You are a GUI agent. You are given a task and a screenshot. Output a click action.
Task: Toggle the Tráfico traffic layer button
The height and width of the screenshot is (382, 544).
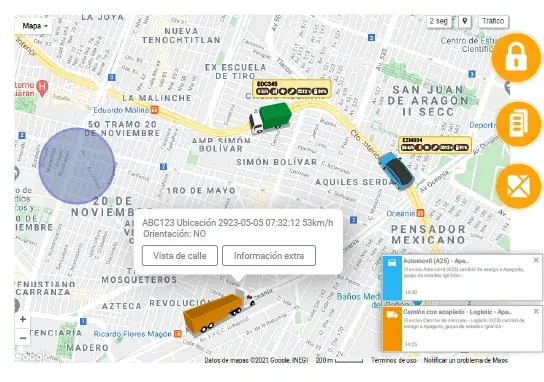coord(493,22)
